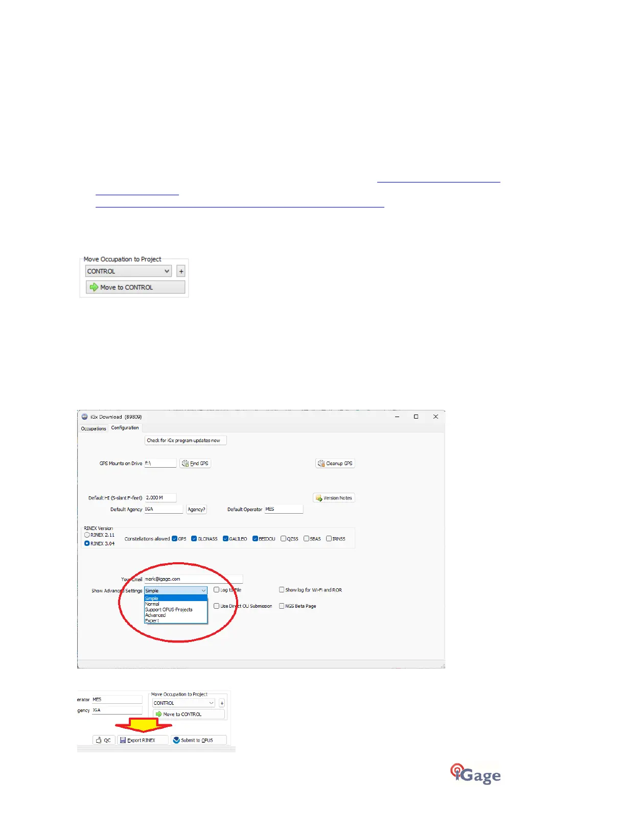Click the Submit to OPUS button

pos(198,740)
